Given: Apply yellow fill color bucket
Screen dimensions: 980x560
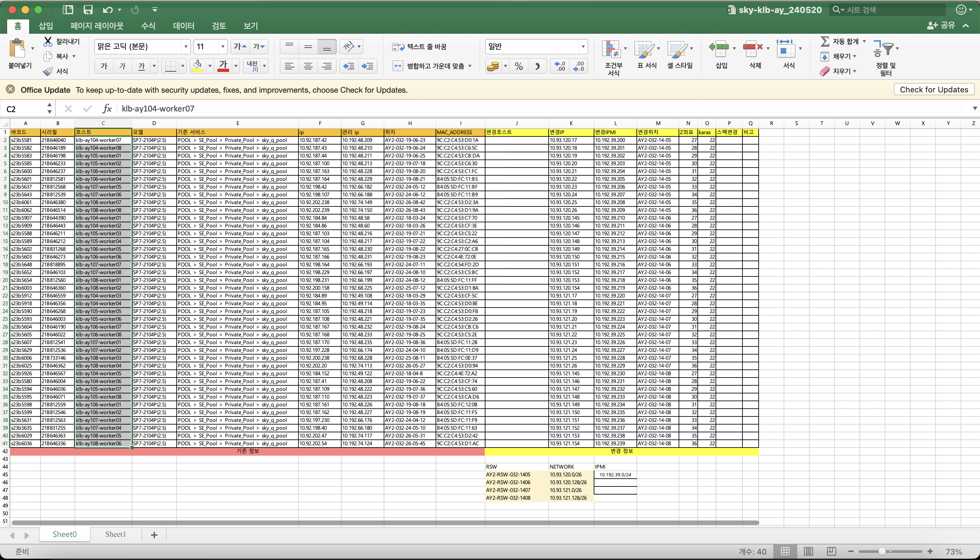Looking at the screenshot, I should coord(197,66).
